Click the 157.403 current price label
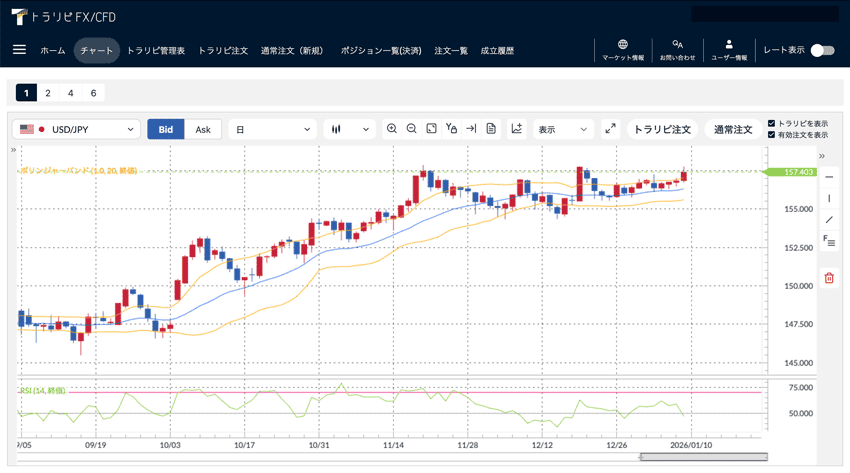 tap(792, 172)
